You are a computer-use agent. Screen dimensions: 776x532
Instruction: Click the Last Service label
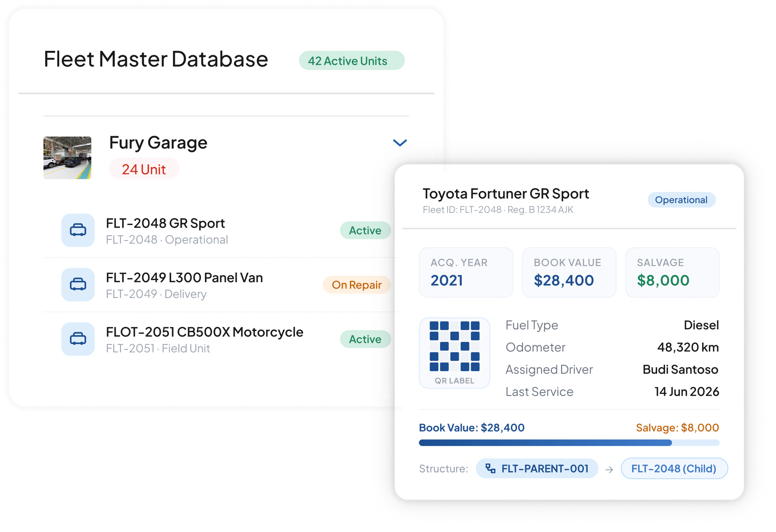539,392
